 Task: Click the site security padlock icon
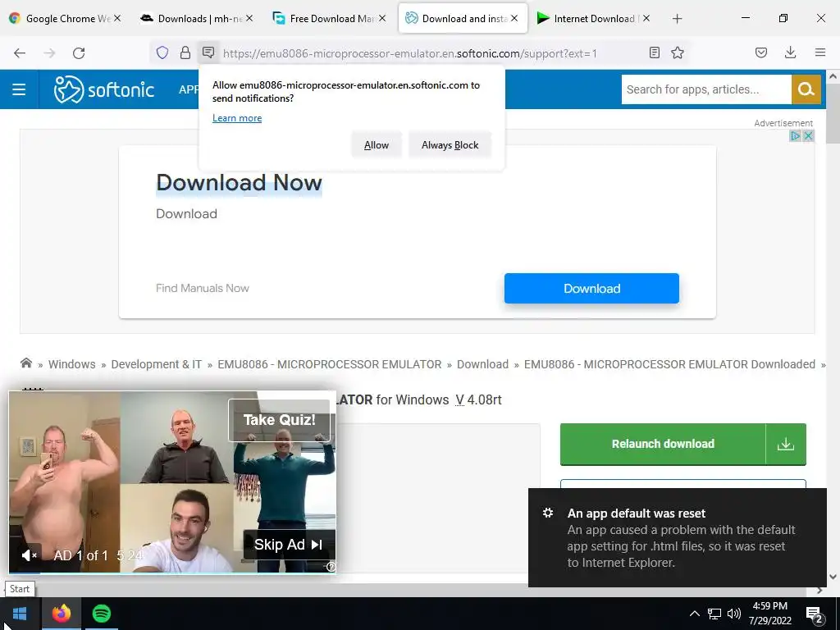[185, 52]
